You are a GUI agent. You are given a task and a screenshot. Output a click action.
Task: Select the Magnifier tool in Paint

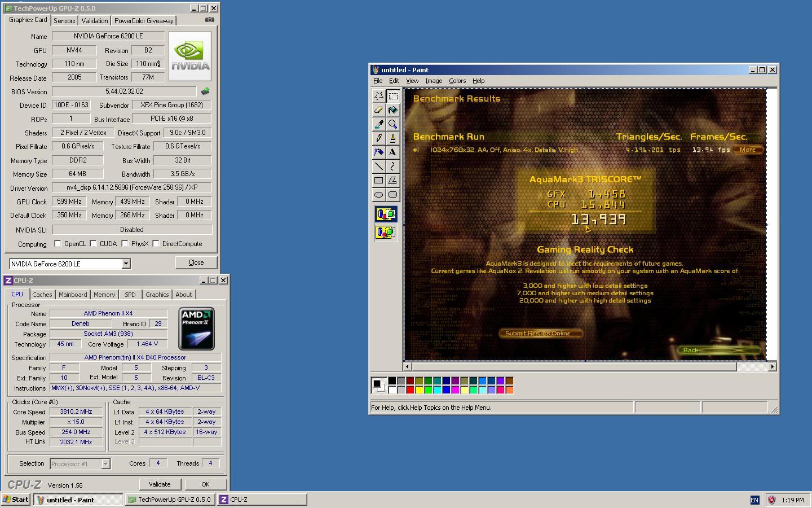coord(393,124)
